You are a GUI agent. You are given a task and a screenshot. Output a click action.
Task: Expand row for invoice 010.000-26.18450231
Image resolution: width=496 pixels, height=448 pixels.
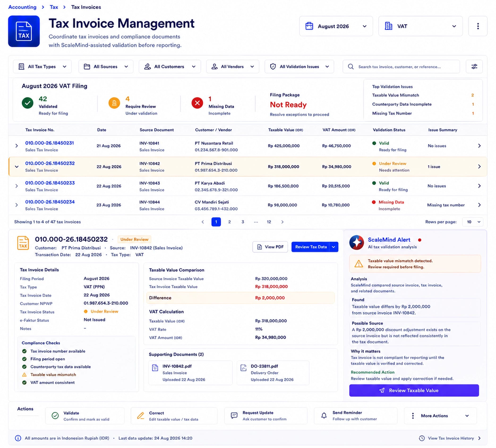17,146
